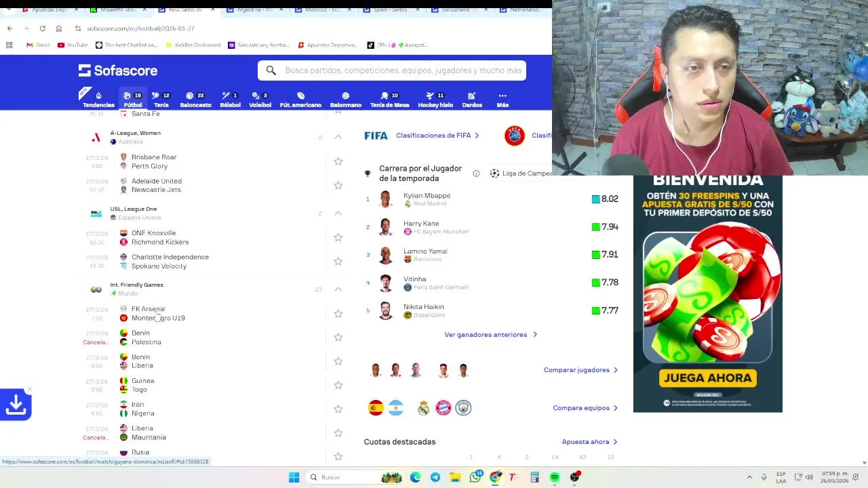Click Comparar jugadores link
Viewport: 868px width, 488px height.
tap(580, 370)
